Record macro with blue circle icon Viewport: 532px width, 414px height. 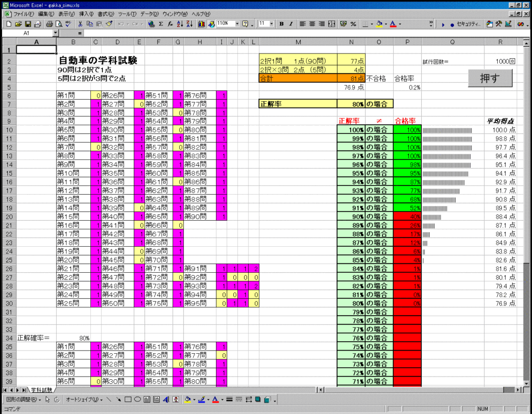(x=452, y=24)
